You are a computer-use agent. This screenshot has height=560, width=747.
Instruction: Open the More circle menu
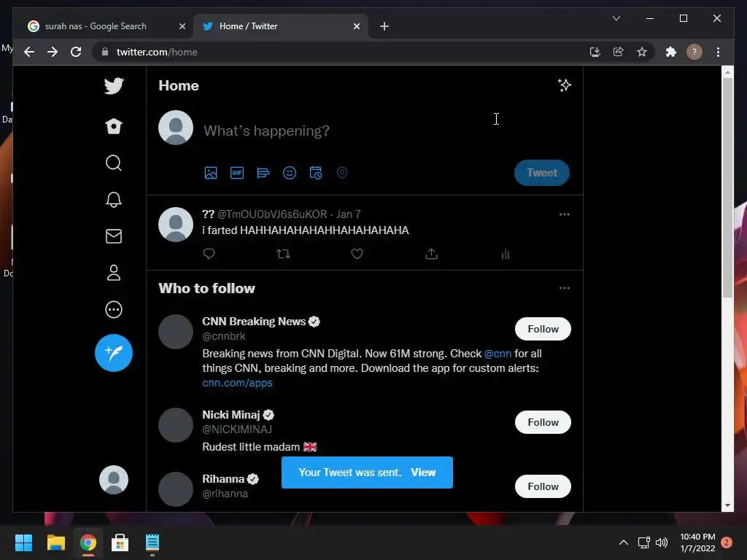click(x=114, y=309)
